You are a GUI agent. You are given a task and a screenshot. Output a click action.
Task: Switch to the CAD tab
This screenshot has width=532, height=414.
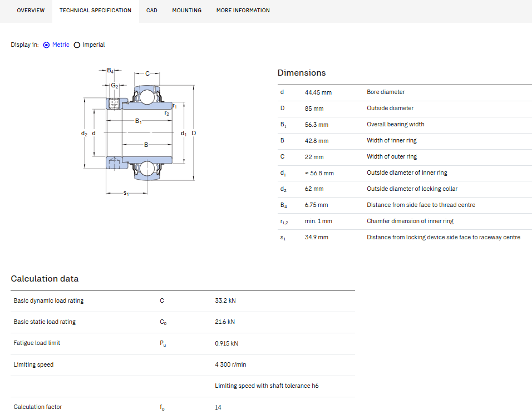click(x=152, y=11)
